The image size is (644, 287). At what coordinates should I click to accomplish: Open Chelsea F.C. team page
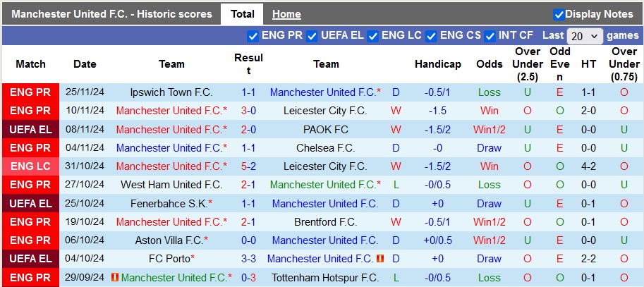(325, 147)
